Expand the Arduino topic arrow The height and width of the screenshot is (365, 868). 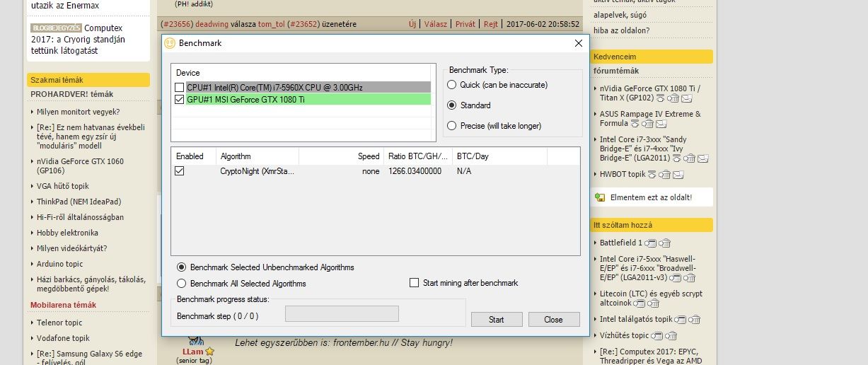pos(33,265)
